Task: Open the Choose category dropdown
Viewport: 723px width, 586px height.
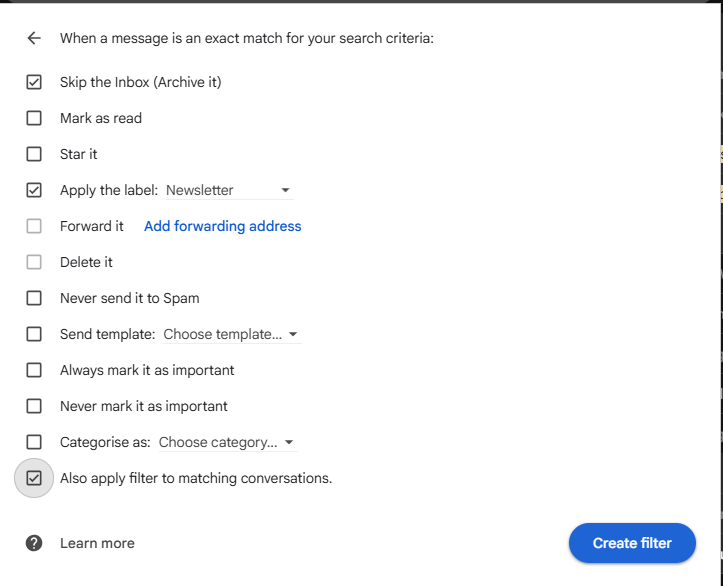Action: tap(227, 442)
